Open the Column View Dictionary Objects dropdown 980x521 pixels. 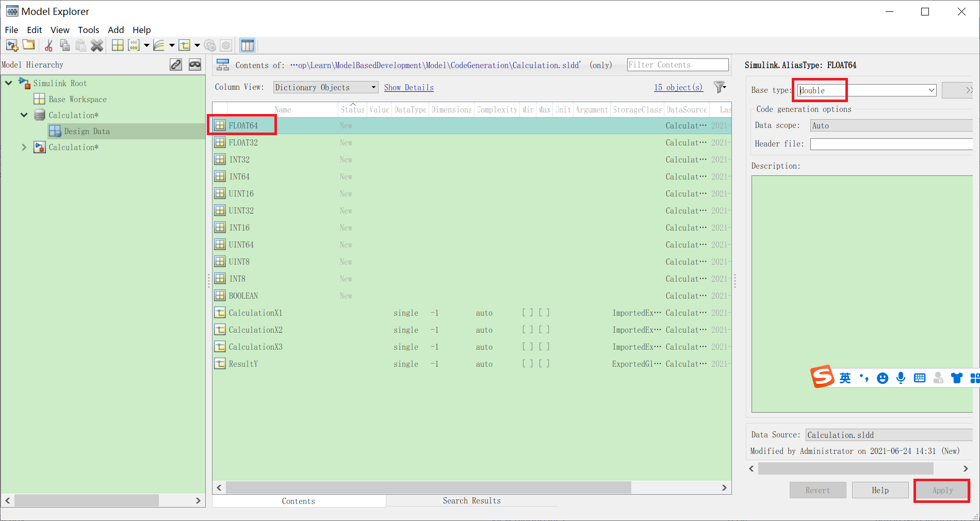pos(325,87)
